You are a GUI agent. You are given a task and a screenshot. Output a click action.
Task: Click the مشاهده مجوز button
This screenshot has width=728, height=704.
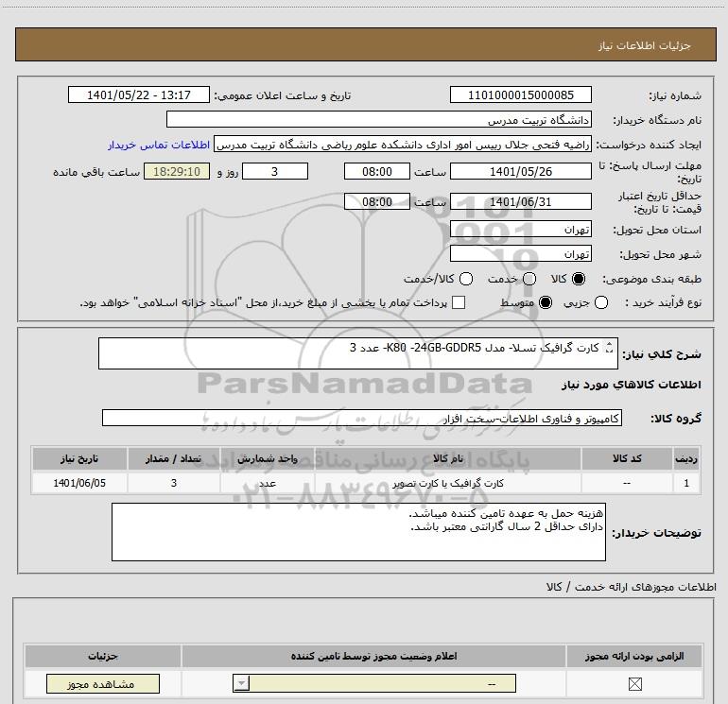tap(103, 683)
